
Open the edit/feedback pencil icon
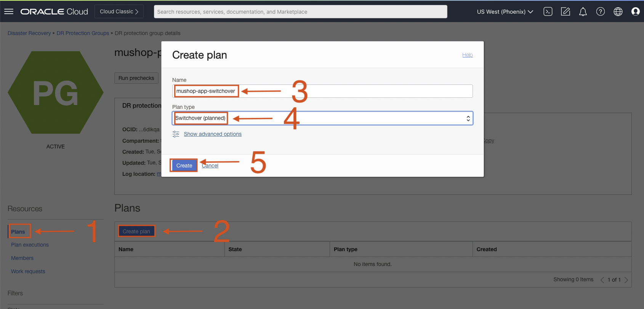click(566, 12)
